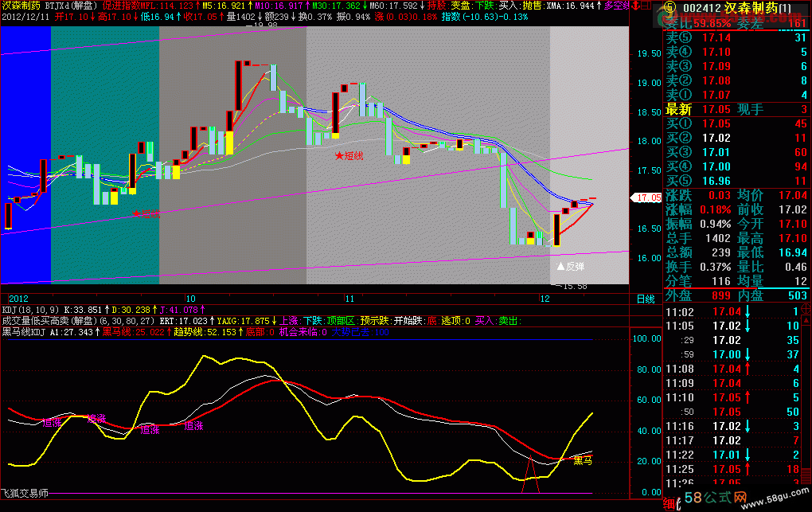812x512 pixels.
Task: Select the 11:02 tick row
Action: click(732, 312)
